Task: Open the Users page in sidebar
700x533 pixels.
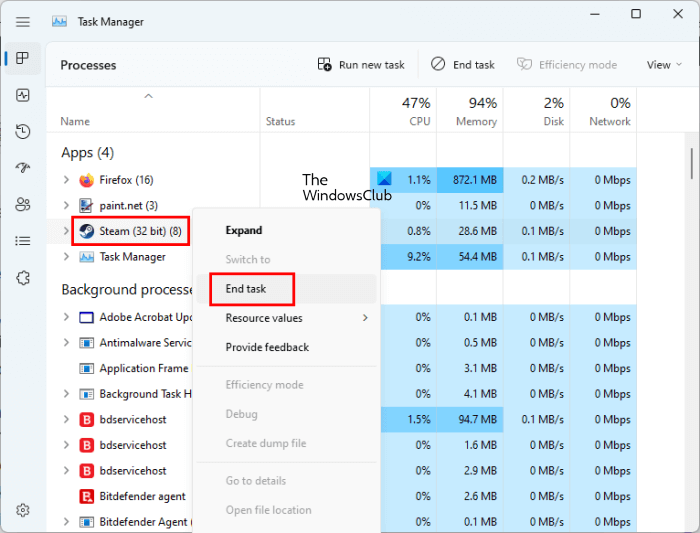Action: [23, 204]
